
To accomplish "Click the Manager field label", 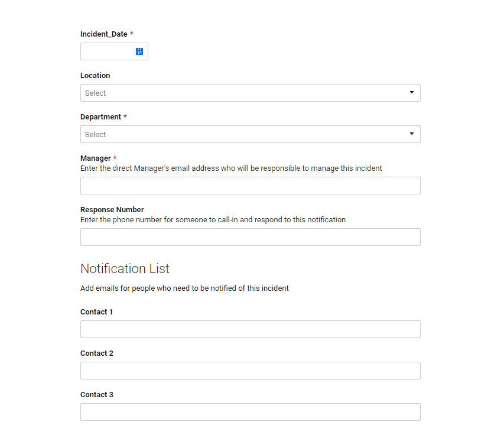I will tap(96, 158).
